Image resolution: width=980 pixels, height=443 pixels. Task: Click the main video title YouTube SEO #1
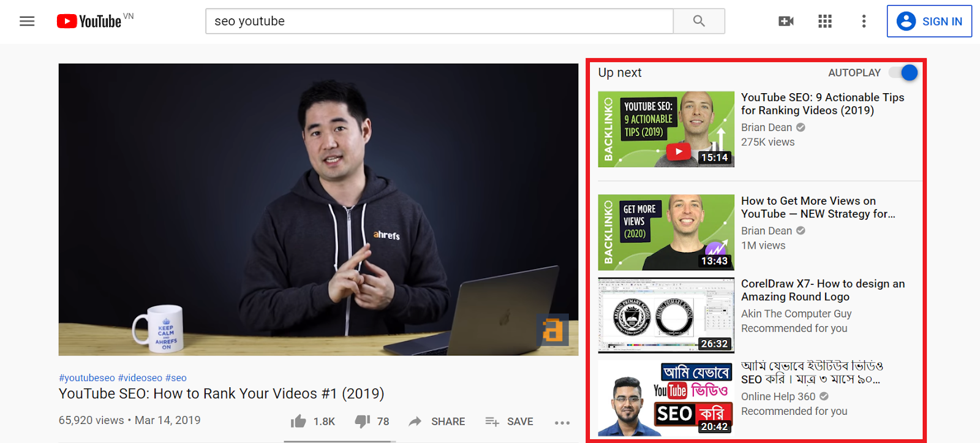(222, 394)
